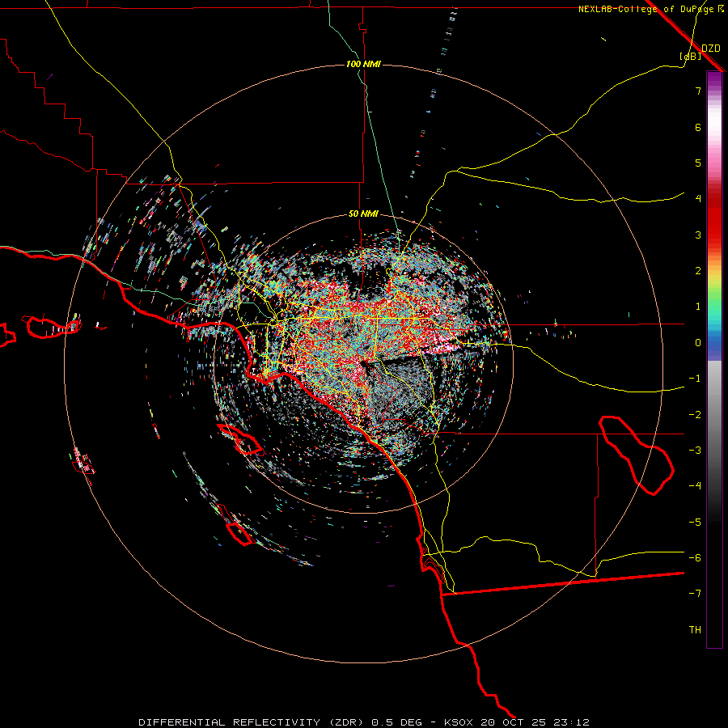Click the [dB] units label
728x728 pixels.
tap(691, 56)
